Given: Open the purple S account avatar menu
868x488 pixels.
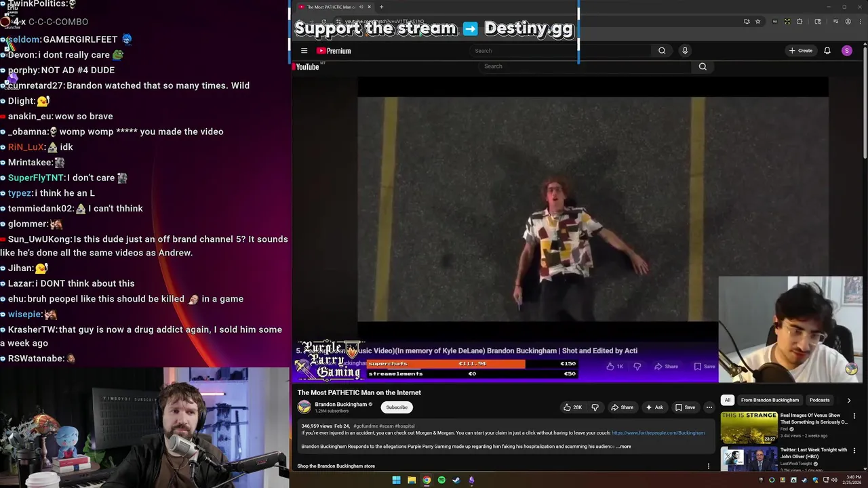Looking at the screenshot, I should [x=846, y=51].
